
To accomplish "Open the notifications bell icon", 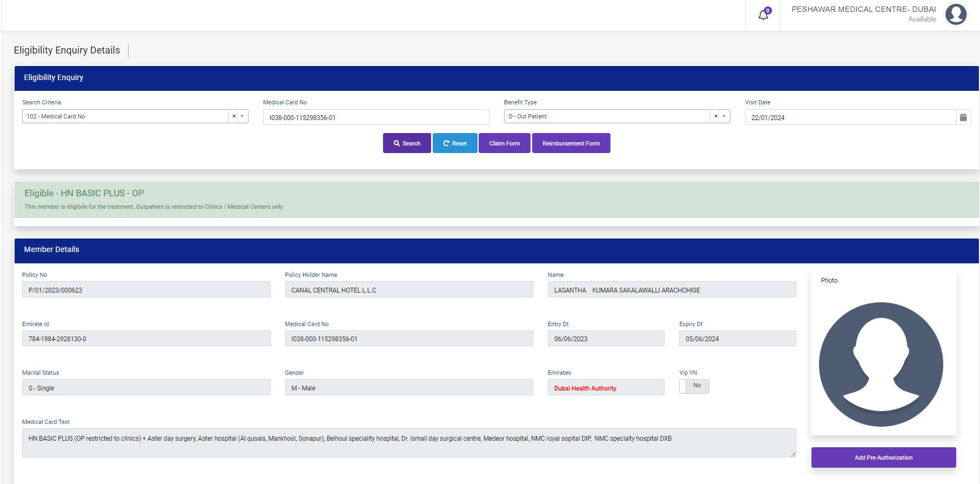I will (763, 15).
